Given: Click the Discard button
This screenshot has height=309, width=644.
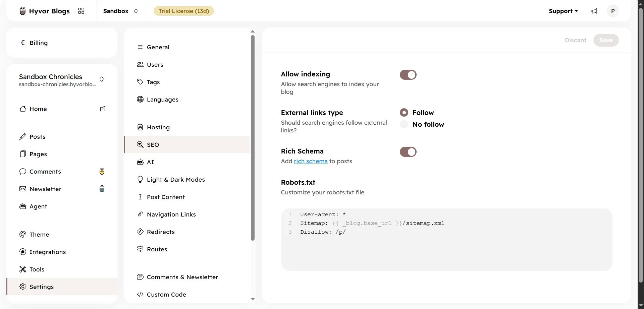Looking at the screenshot, I should [x=576, y=40].
